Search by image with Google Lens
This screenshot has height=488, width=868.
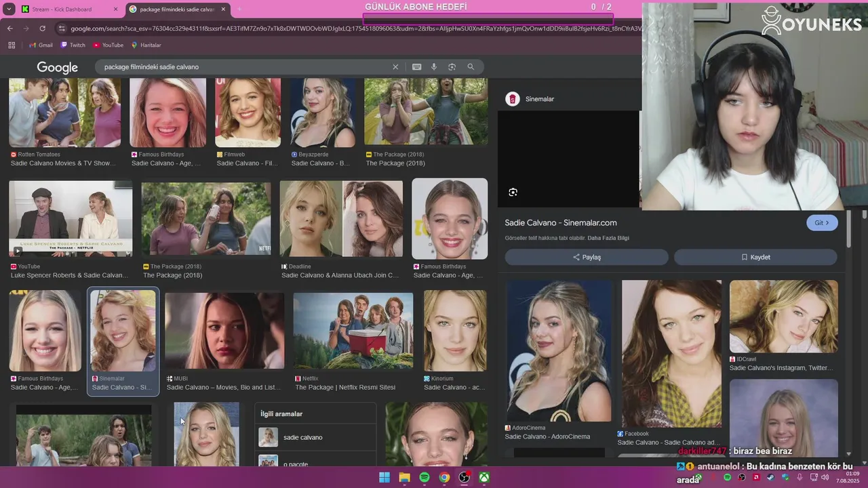[452, 67]
